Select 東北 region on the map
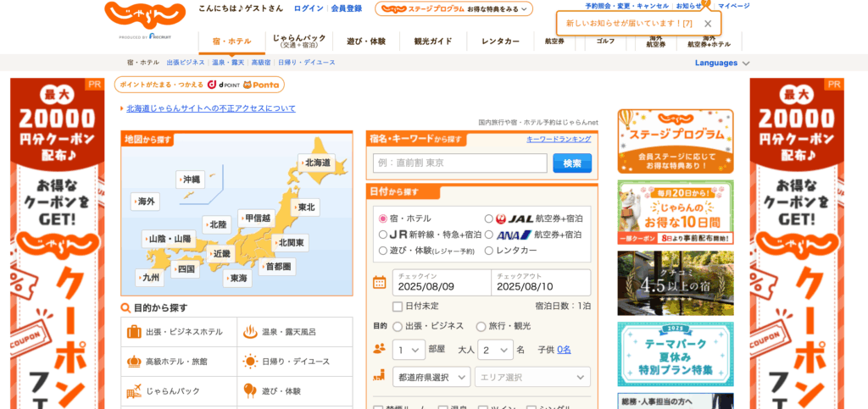Viewport: 868px width, 409px height. pyautogui.click(x=305, y=207)
